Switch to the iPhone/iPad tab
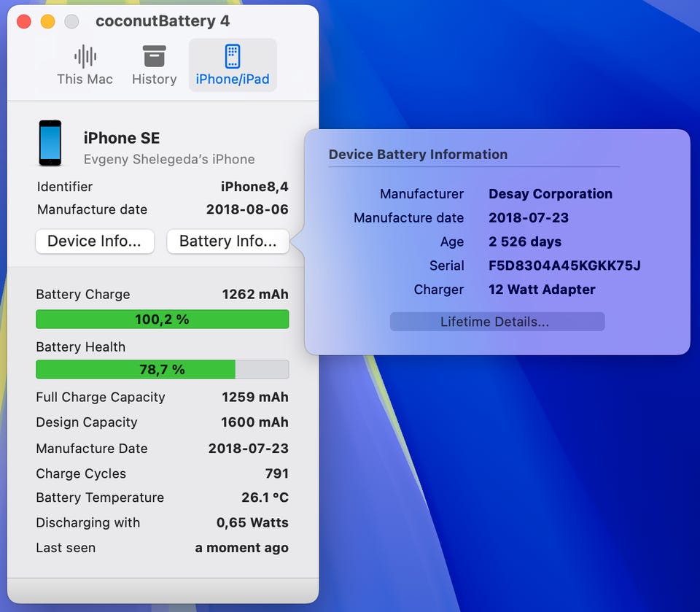This screenshot has width=700, height=612. coord(233,57)
